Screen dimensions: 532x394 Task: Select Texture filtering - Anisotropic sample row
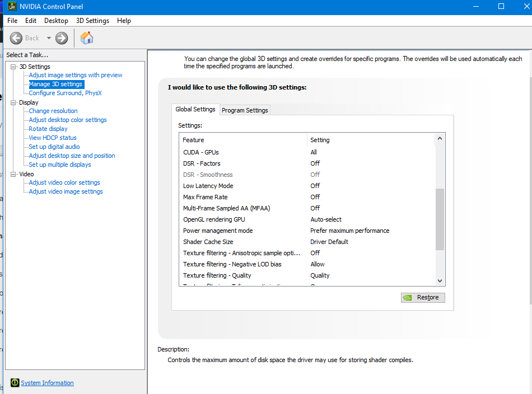[307, 253]
